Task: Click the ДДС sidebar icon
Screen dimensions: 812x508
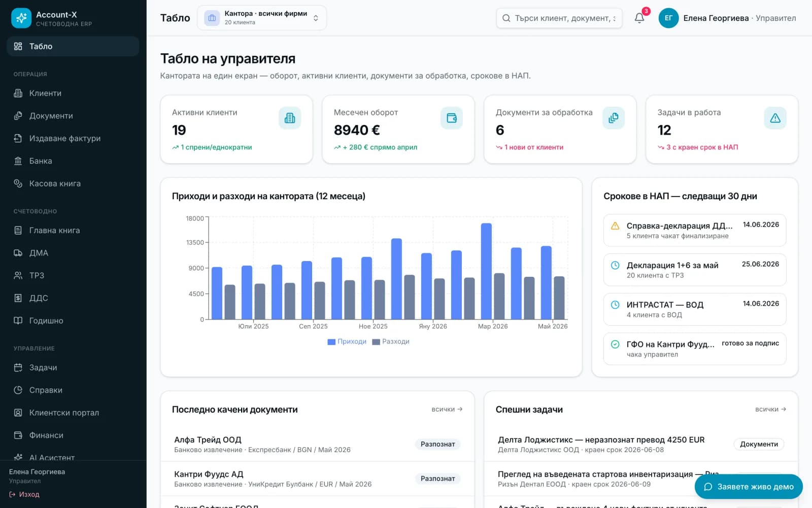Action: [x=18, y=298]
